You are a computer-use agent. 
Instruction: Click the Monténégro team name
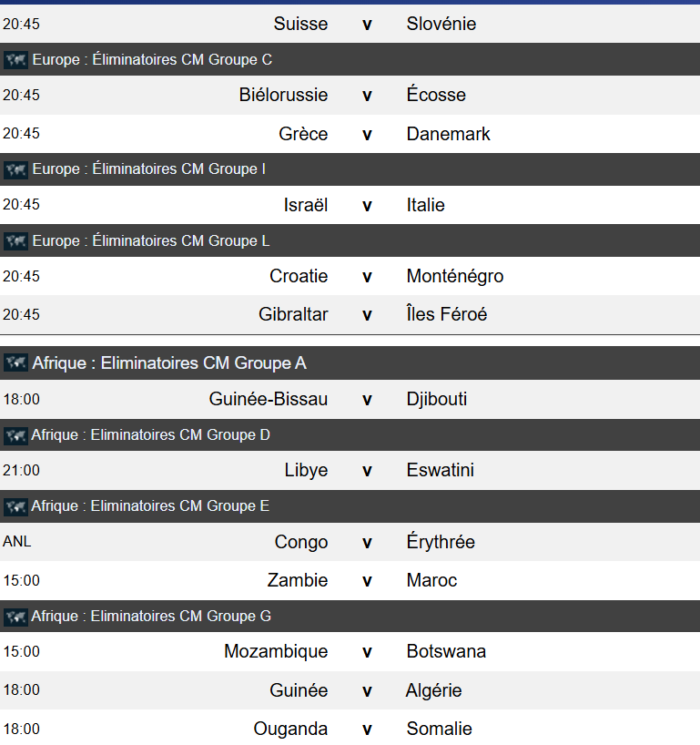click(x=454, y=276)
